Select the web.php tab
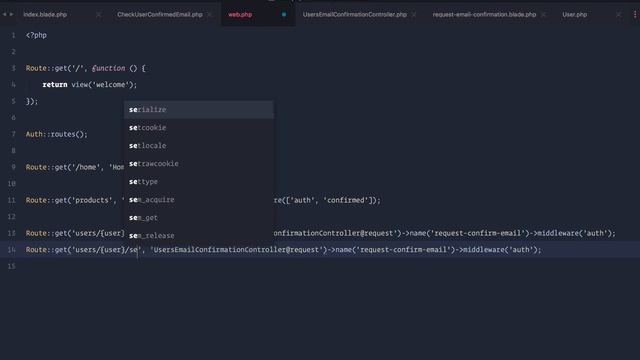 pos(240,15)
